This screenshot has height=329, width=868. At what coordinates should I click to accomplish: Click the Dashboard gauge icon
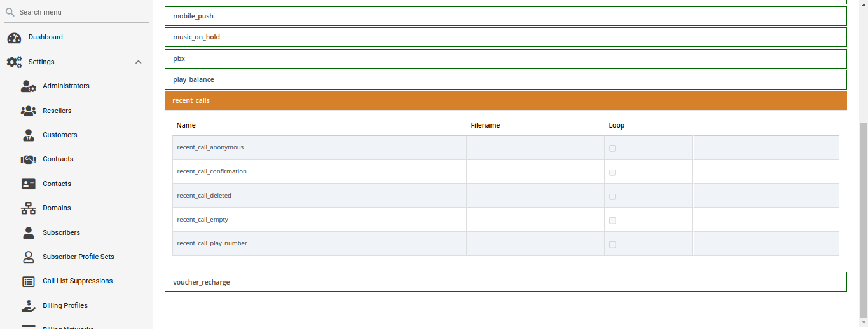click(14, 37)
